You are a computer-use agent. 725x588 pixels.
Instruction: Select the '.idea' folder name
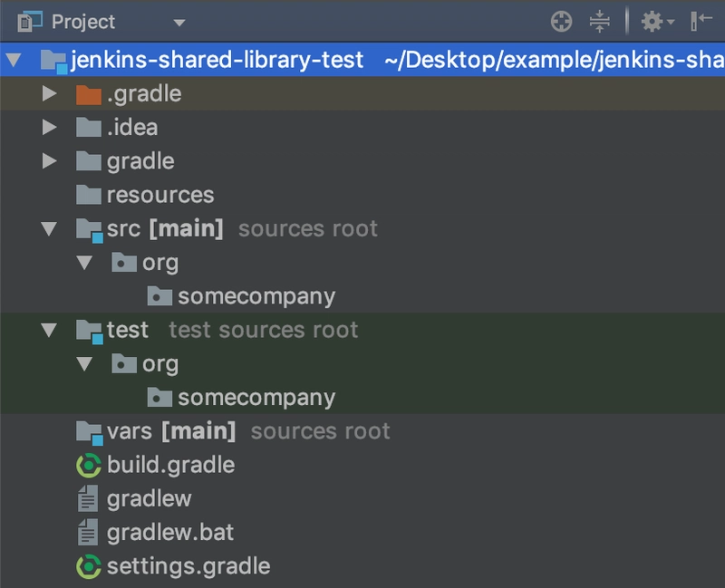[132, 127]
